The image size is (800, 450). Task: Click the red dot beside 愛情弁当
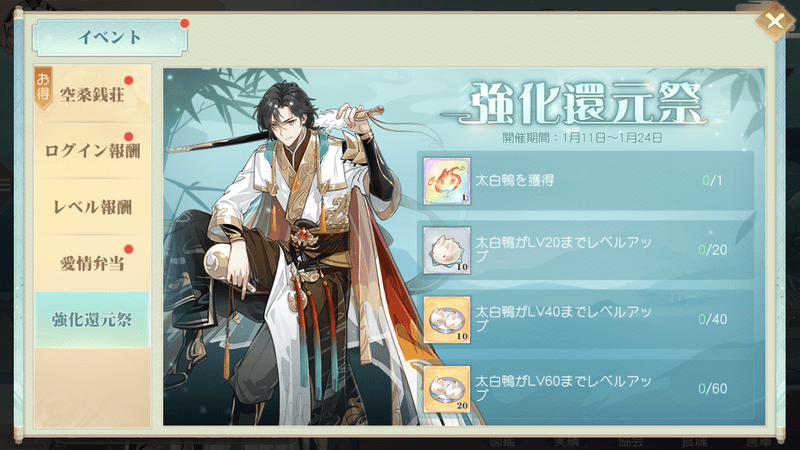click(129, 249)
